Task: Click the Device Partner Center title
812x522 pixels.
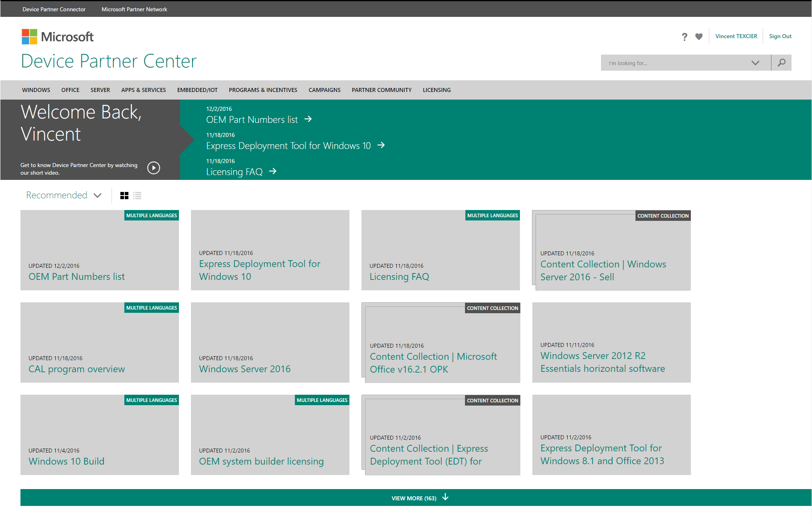Action: pos(109,61)
